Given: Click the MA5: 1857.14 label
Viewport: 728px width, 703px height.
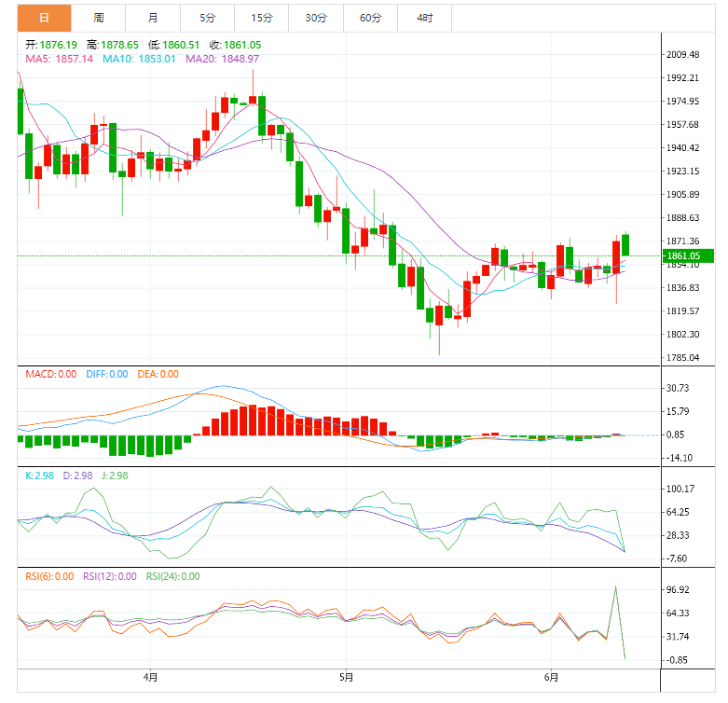Looking at the screenshot, I should (x=60, y=59).
